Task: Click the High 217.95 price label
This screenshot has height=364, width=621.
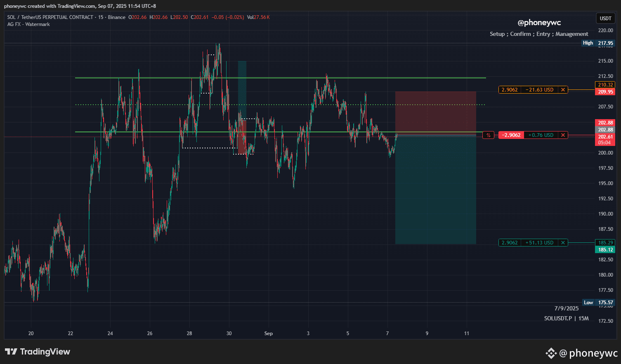Action: click(598, 43)
